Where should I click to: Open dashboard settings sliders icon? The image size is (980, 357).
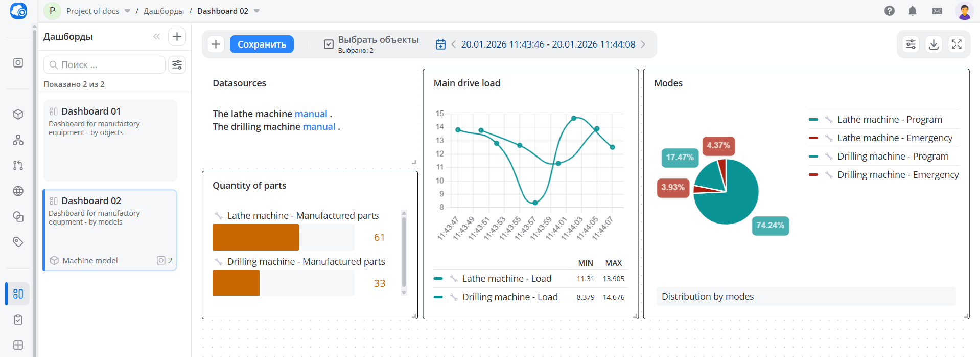911,44
